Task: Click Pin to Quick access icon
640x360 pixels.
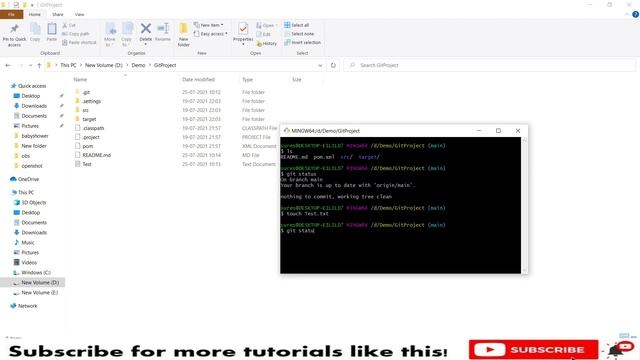Action: [14, 34]
